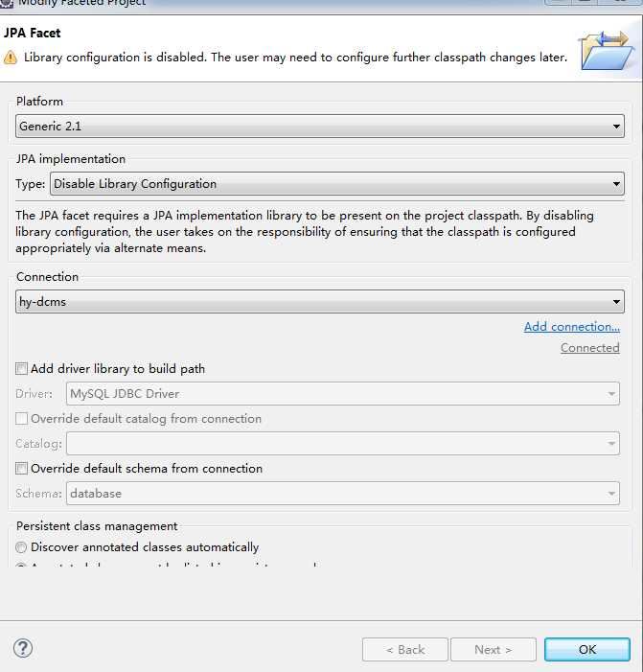
Task: Click the JPA Facet folder banner icon
Action: [604, 50]
